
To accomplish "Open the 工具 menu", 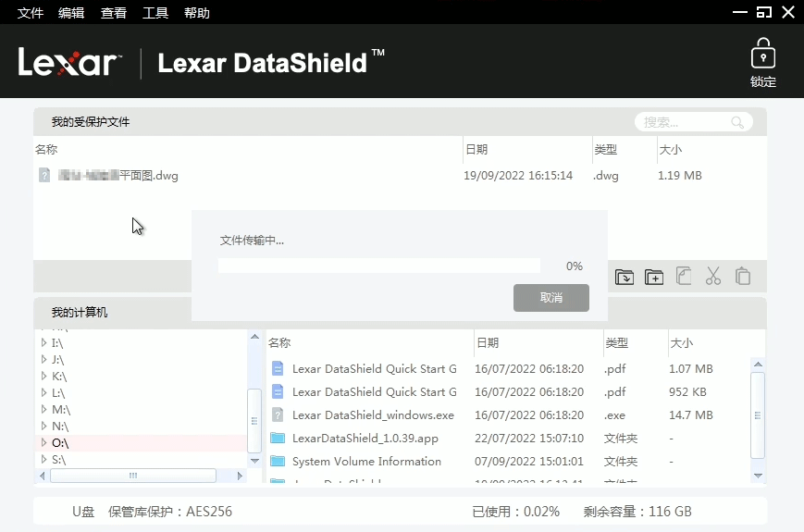I will pyautogui.click(x=155, y=13).
